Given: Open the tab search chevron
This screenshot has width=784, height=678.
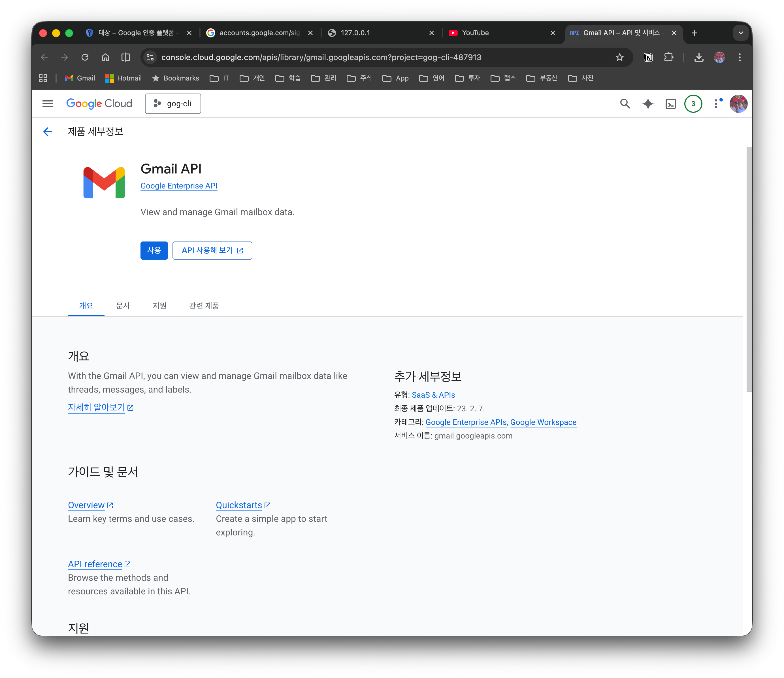Looking at the screenshot, I should (x=740, y=33).
